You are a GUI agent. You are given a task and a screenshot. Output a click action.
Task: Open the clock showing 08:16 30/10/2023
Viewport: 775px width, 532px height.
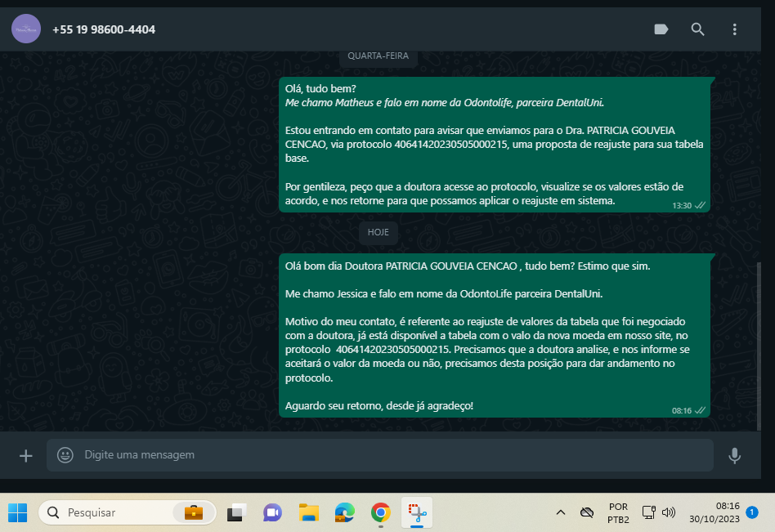click(x=715, y=512)
